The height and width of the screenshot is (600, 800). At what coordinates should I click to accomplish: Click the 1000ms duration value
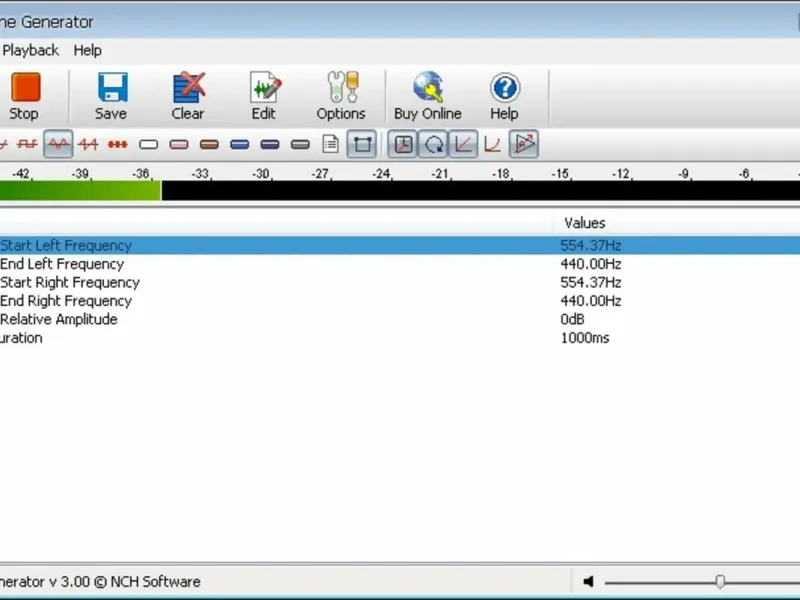[585, 338]
